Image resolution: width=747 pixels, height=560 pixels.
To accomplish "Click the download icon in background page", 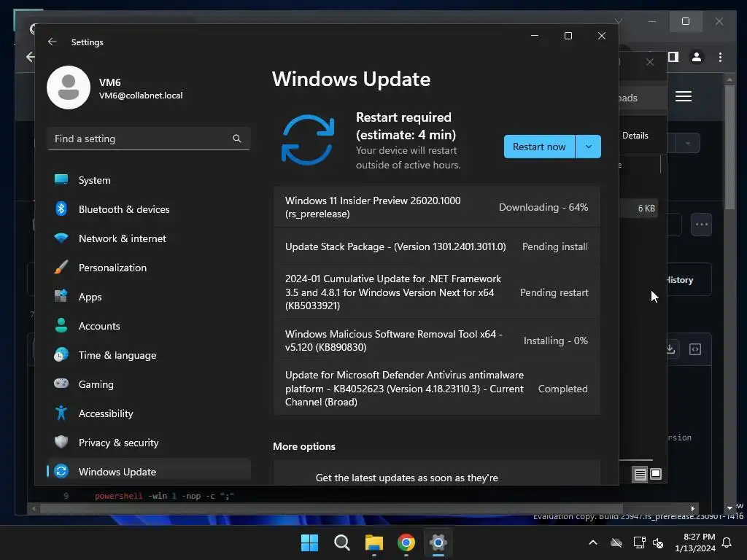I will 670,349.
